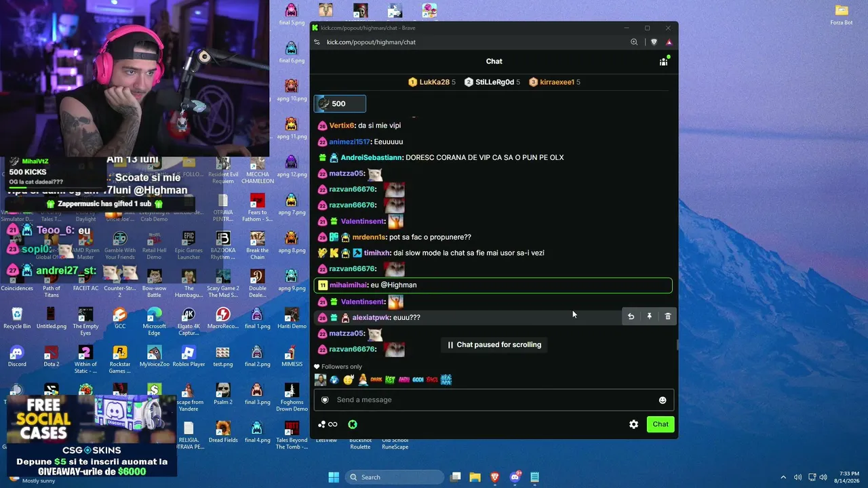Click the Brave Rewards triangle icon

click(x=669, y=42)
